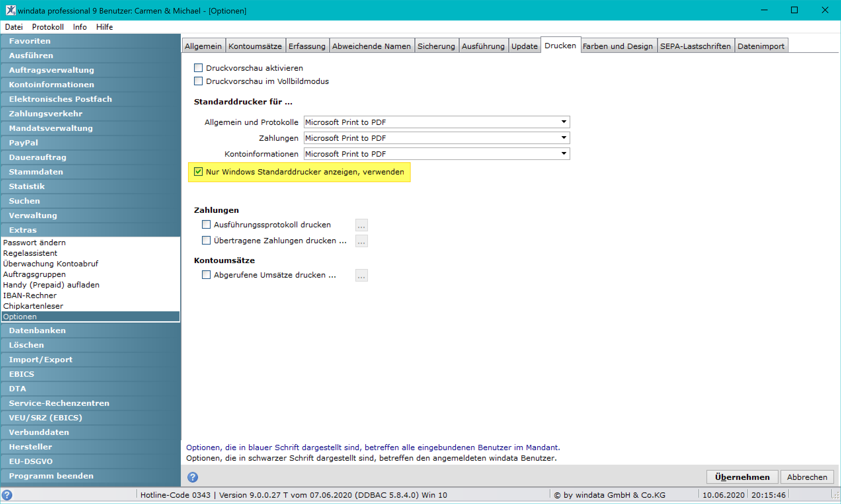Uncheck Nur Windows Standarddrucker anzeigen
The width and height of the screenshot is (841, 504).
[x=198, y=172]
